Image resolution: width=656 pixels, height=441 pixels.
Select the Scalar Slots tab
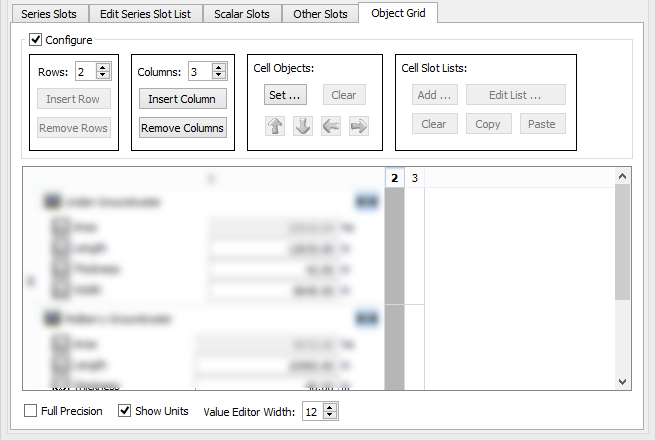pyautogui.click(x=241, y=14)
